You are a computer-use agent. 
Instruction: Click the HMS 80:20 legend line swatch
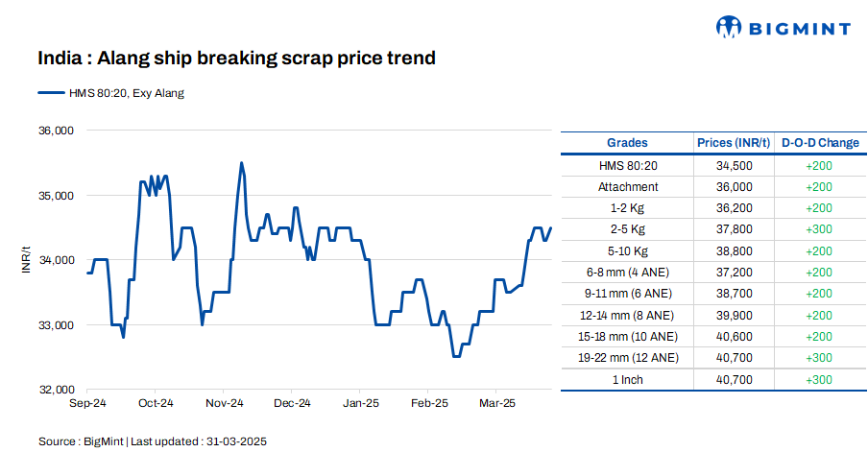coord(52,93)
